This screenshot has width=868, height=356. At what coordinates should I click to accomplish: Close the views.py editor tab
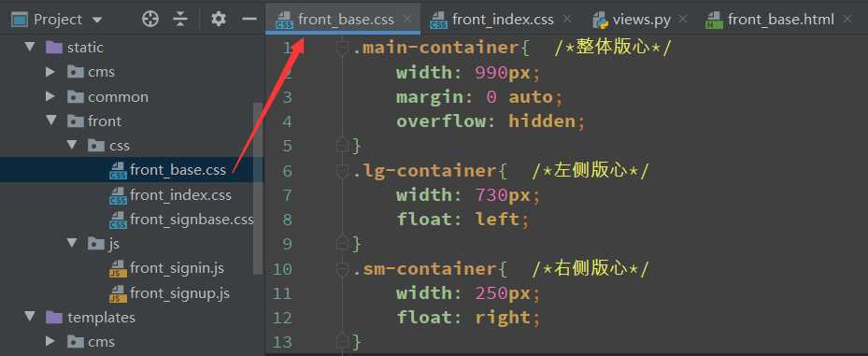[683, 20]
